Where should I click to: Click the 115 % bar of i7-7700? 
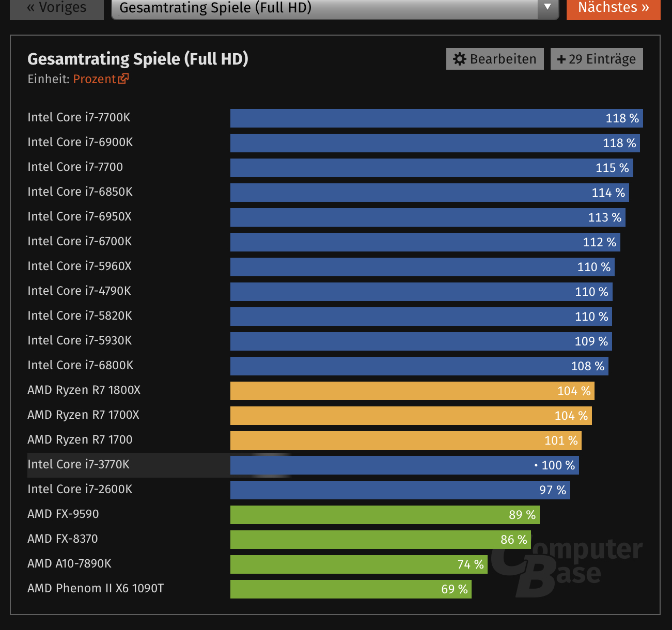[432, 168]
